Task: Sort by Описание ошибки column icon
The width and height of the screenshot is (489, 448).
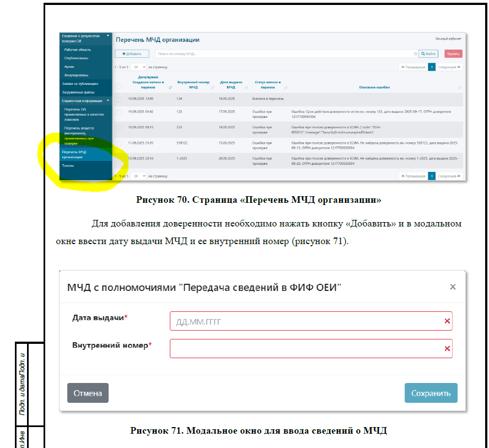Action: (459, 88)
